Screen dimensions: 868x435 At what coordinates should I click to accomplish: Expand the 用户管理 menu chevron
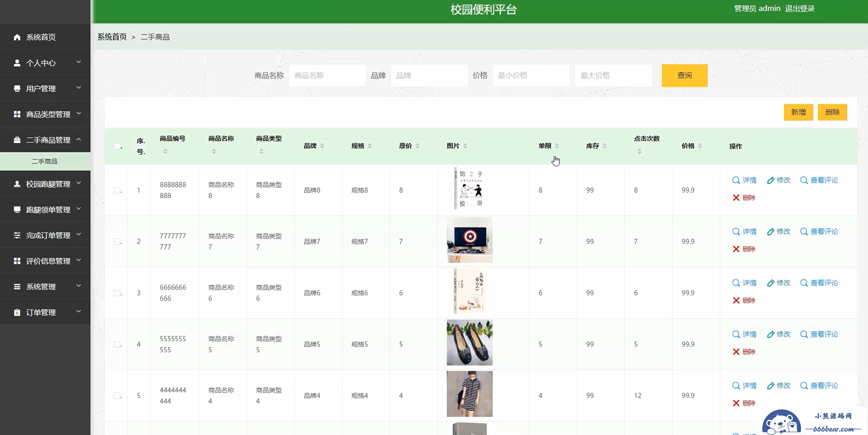coord(79,87)
